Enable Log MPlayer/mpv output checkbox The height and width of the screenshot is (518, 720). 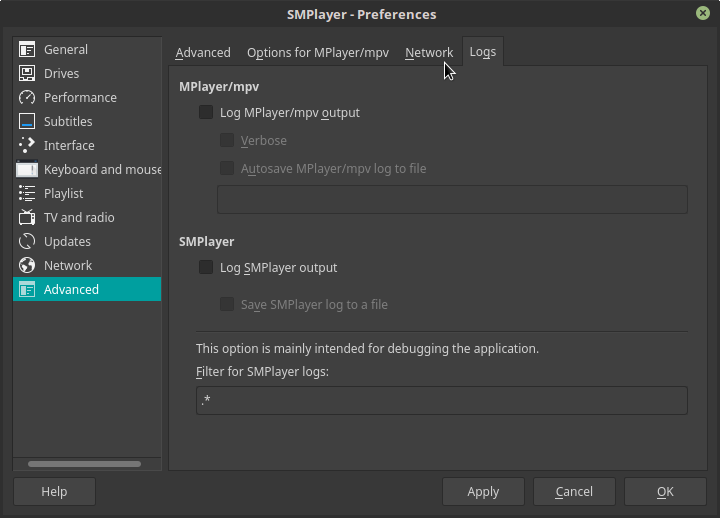(206, 113)
